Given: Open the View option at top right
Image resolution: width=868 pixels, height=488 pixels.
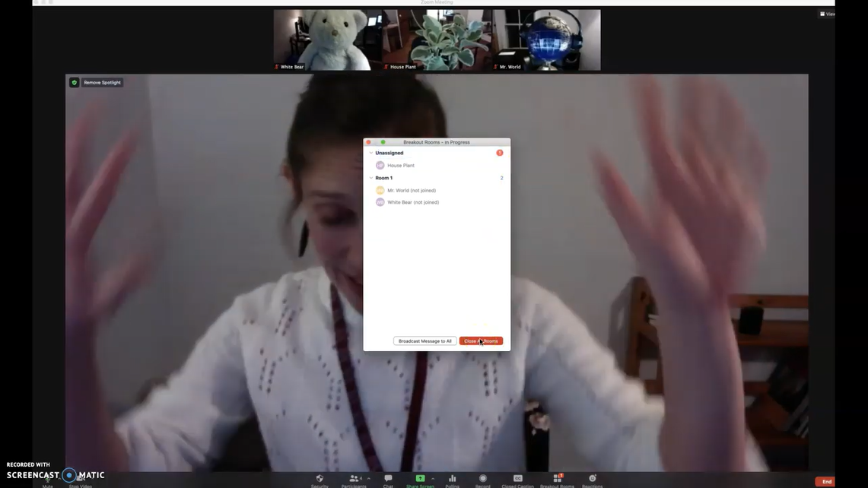Looking at the screenshot, I should coord(828,14).
